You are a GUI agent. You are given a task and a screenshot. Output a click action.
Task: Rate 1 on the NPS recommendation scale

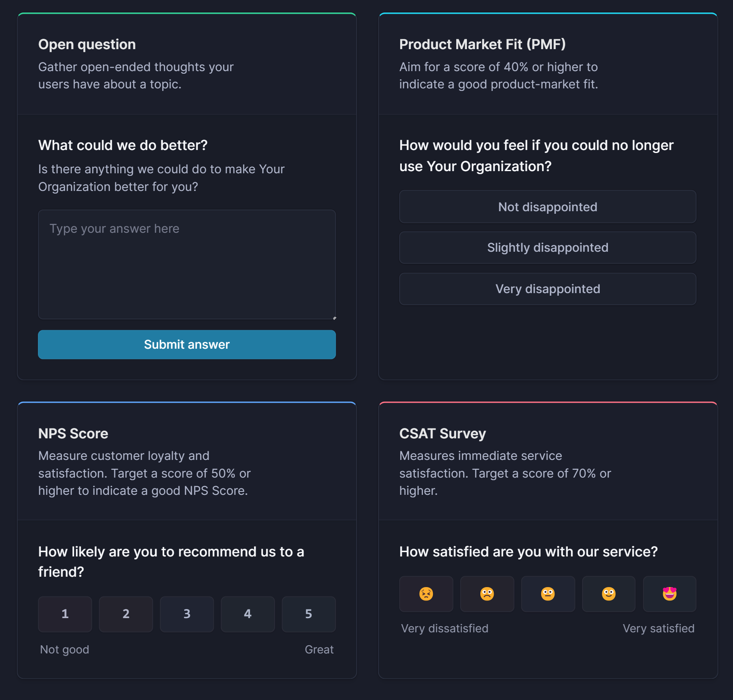pos(65,614)
